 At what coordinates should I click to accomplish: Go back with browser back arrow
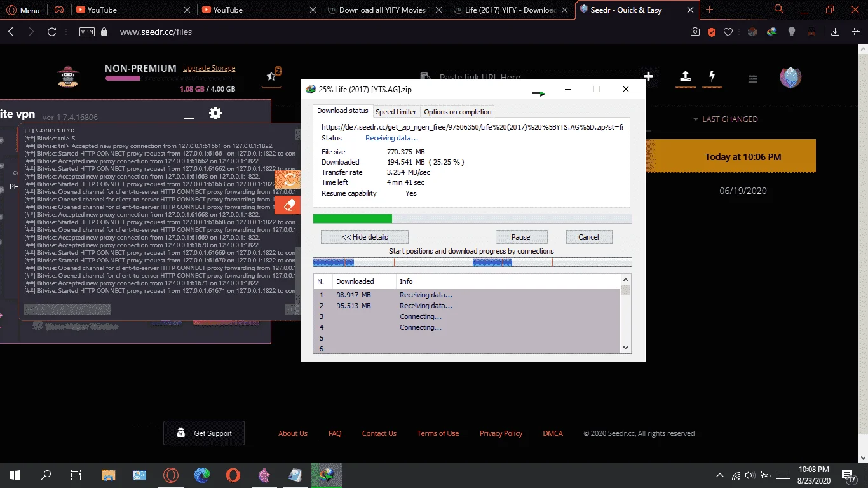11,32
